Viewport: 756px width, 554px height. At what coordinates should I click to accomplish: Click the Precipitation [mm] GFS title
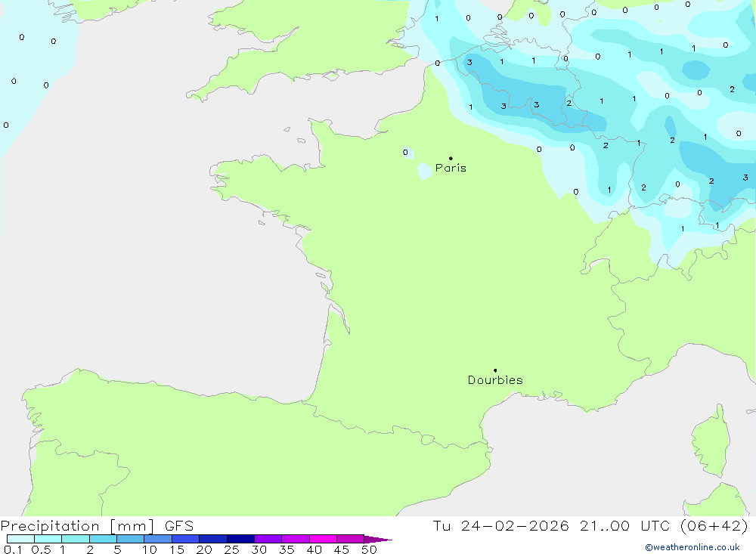point(97,526)
